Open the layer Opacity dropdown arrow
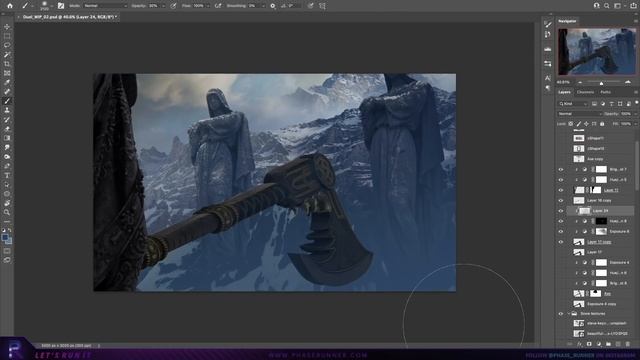640x360 pixels. [636, 114]
